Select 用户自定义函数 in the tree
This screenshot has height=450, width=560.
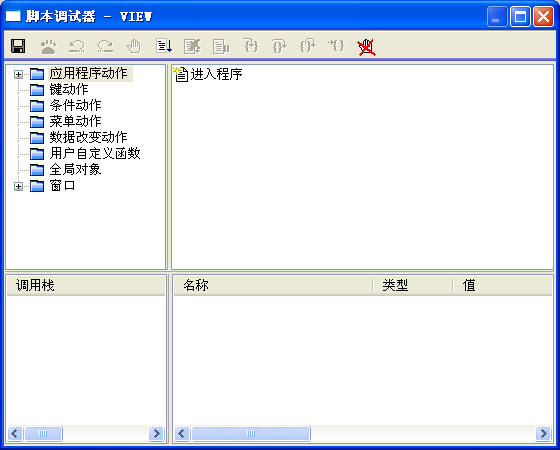click(x=95, y=154)
